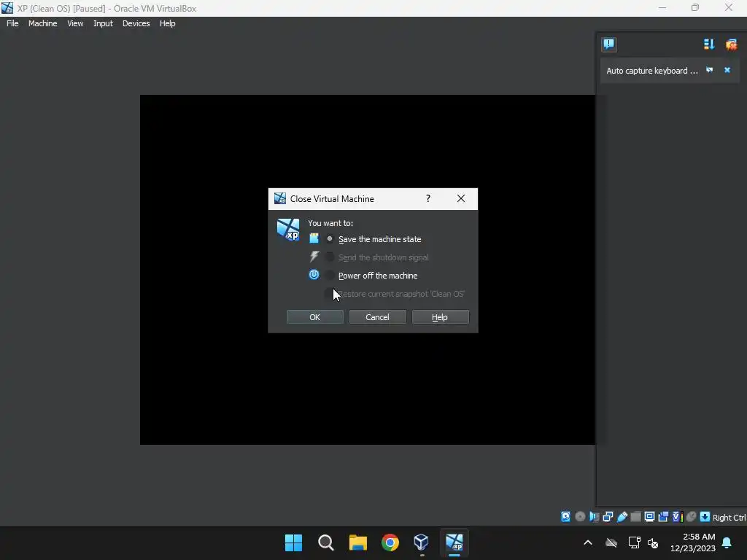Screen dimensions: 747x560
Task: Click the XP machine icon in dialog
Action: [x=288, y=230]
